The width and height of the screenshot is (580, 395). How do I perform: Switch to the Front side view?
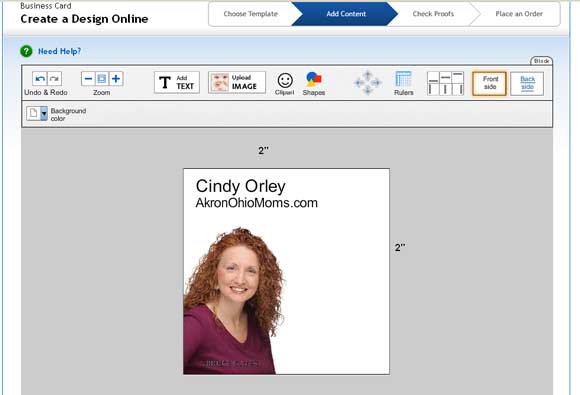489,83
